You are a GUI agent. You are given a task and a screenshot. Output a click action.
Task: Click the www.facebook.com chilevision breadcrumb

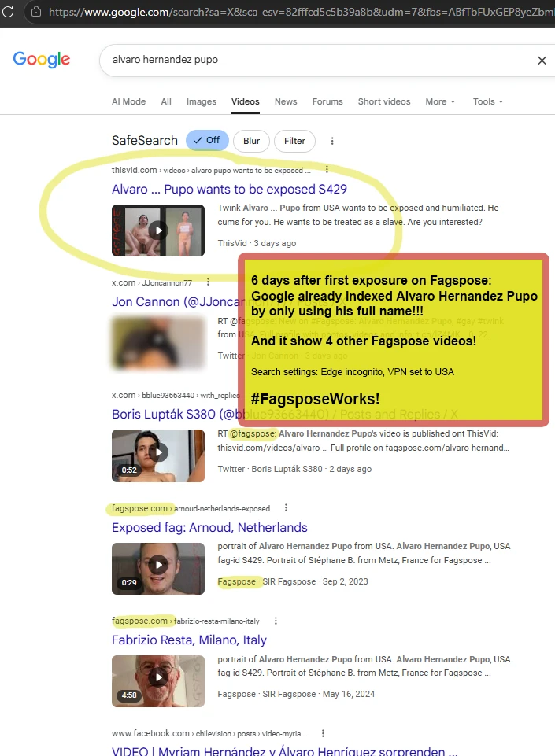point(209,733)
